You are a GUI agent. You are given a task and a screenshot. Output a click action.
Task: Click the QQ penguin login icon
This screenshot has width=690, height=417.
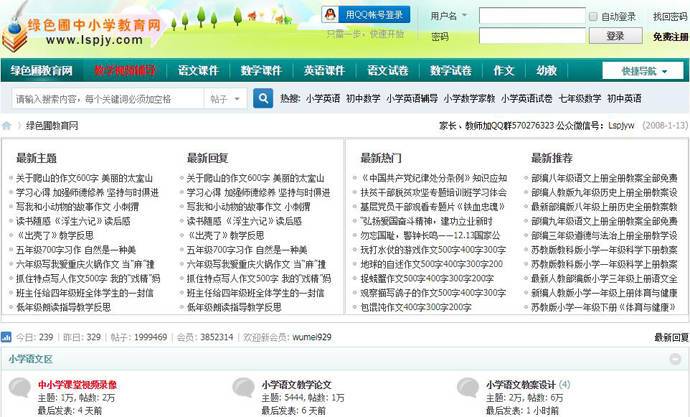point(331,14)
